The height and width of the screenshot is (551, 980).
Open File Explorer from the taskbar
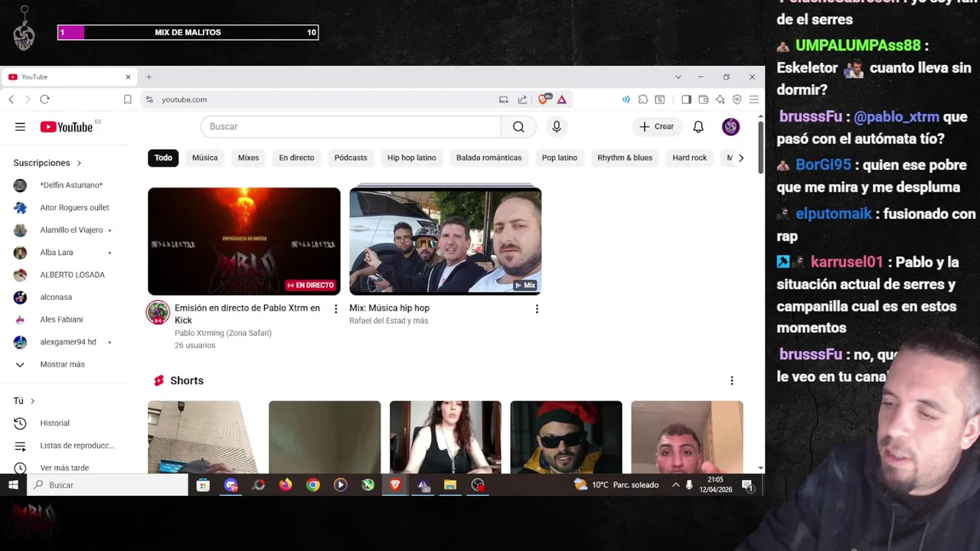(x=450, y=485)
